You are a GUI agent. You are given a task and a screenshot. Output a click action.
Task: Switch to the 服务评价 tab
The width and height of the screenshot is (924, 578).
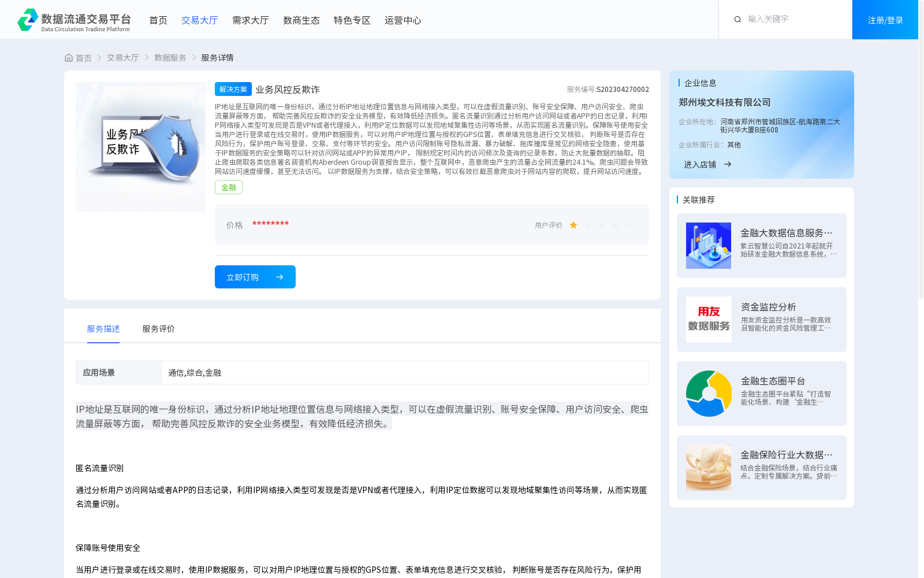(159, 329)
